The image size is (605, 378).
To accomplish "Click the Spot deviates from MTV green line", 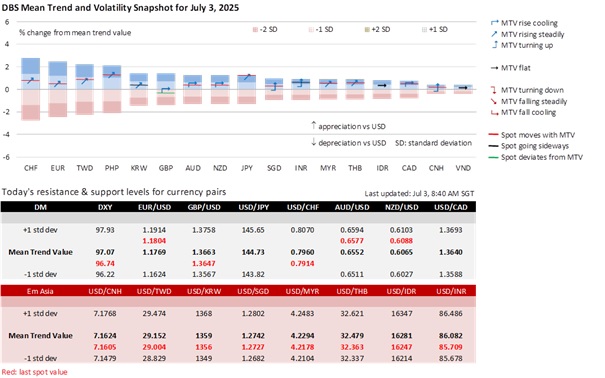I will point(493,157).
